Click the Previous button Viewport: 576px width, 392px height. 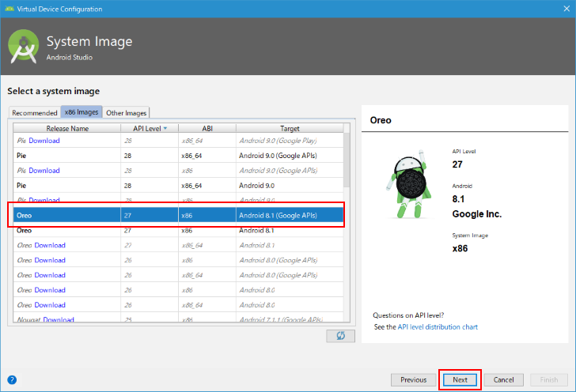[413, 379]
